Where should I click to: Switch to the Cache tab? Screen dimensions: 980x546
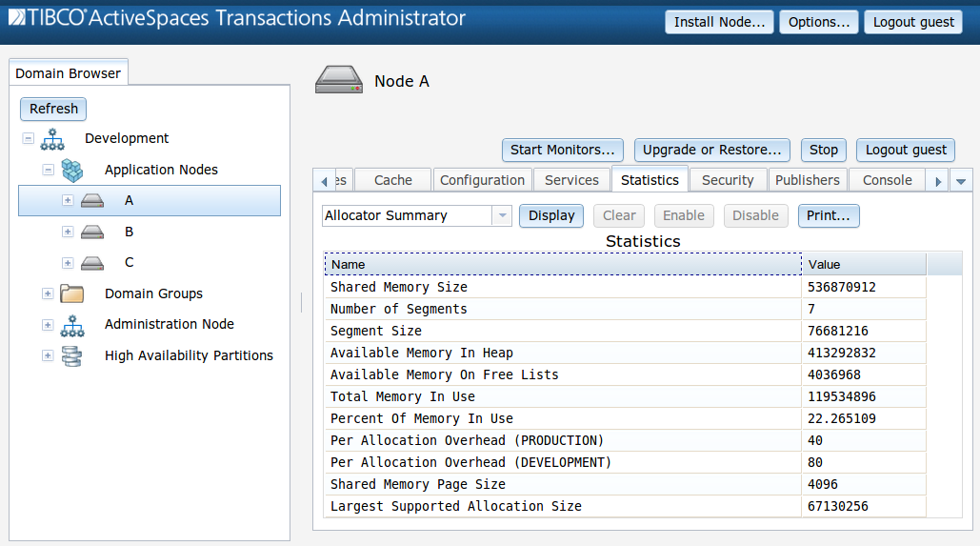click(393, 180)
